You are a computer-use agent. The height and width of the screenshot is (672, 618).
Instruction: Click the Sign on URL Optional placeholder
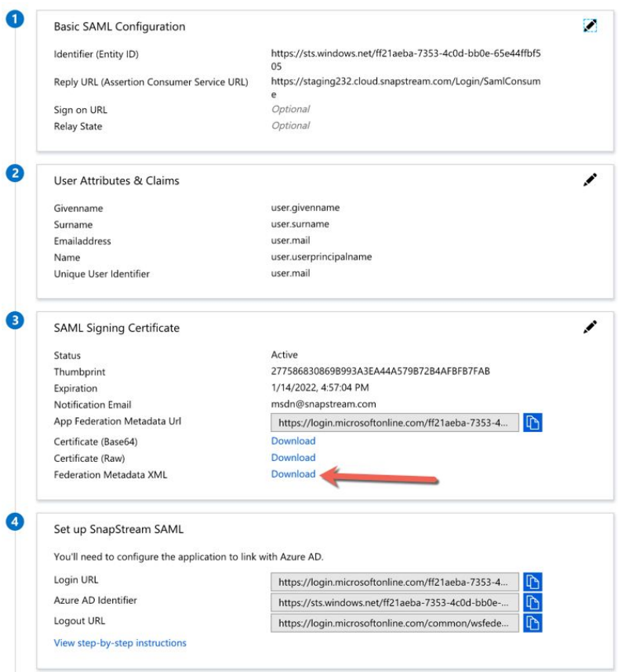click(x=291, y=109)
